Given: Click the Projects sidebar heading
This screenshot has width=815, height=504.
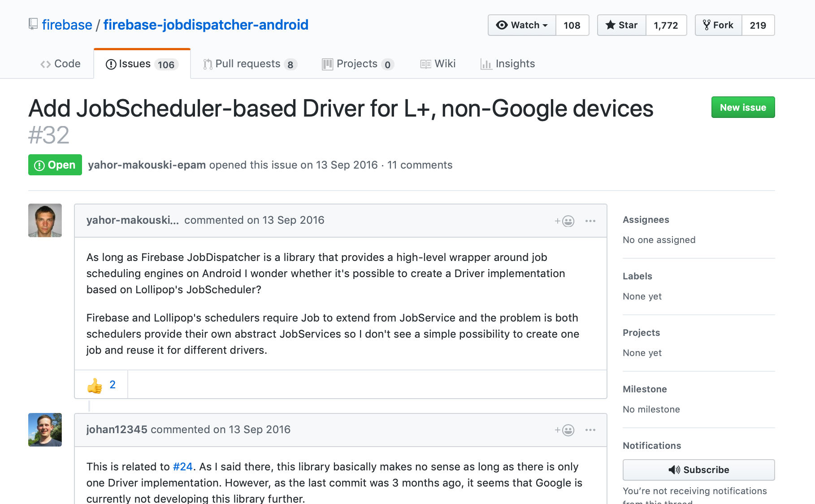Looking at the screenshot, I should (642, 333).
